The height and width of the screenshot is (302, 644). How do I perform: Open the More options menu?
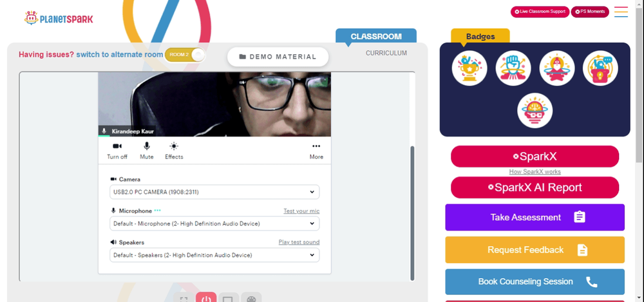[x=316, y=151]
